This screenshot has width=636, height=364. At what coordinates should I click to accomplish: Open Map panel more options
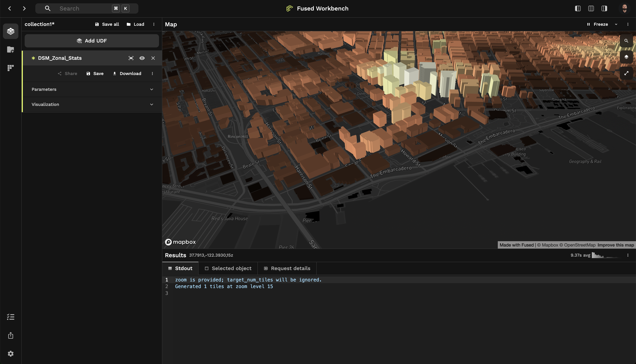point(628,24)
